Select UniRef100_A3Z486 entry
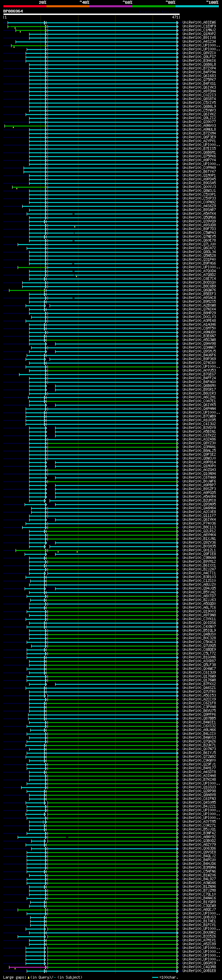The width and height of the screenshot is (222, 980). (199, 439)
